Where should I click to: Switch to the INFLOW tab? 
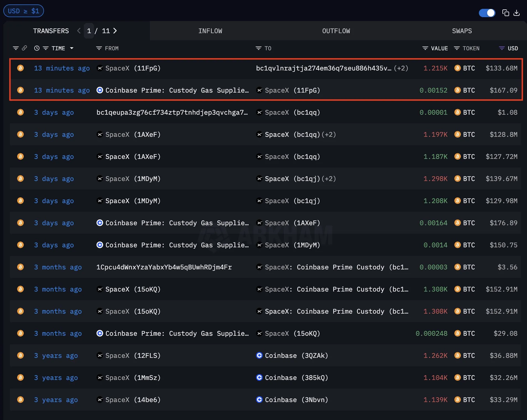tap(210, 31)
